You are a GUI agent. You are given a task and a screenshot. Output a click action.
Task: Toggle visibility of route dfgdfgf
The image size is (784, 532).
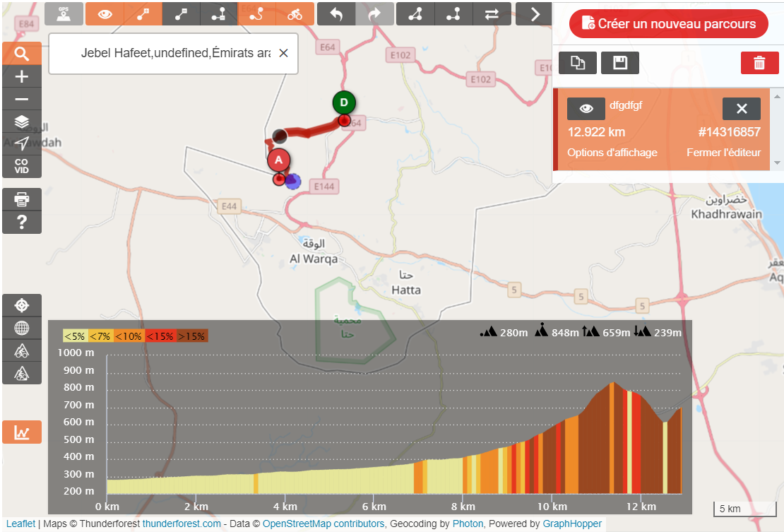[586, 109]
